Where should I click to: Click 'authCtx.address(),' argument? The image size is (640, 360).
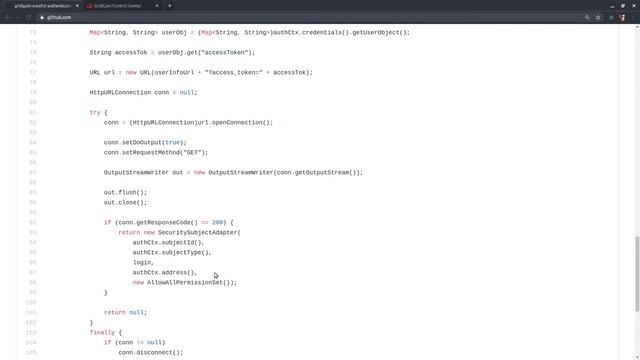click(x=165, y=273)
